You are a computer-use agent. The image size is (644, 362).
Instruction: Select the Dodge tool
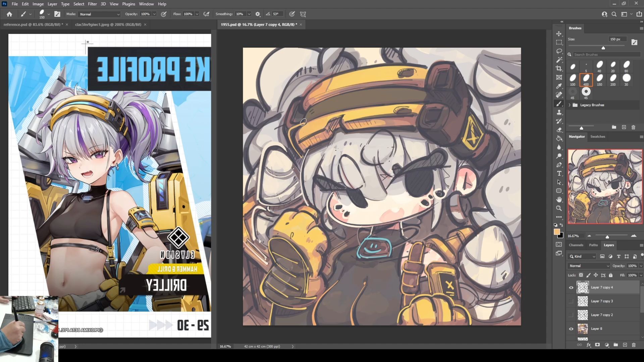click(559, 156)
